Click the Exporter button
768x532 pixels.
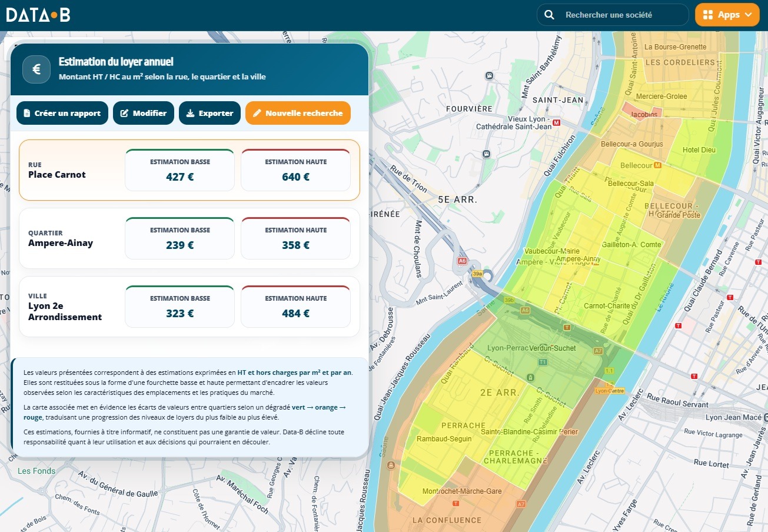tap(210, 113)
